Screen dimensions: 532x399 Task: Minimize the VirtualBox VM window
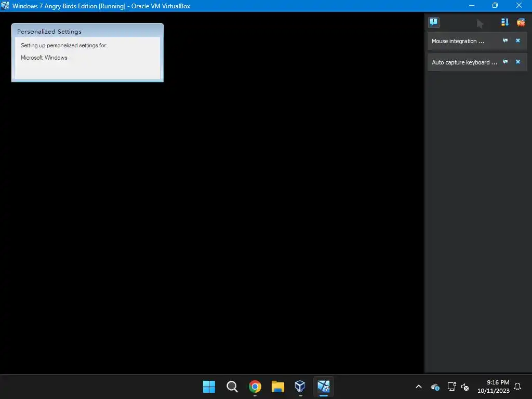pos(472,6)
